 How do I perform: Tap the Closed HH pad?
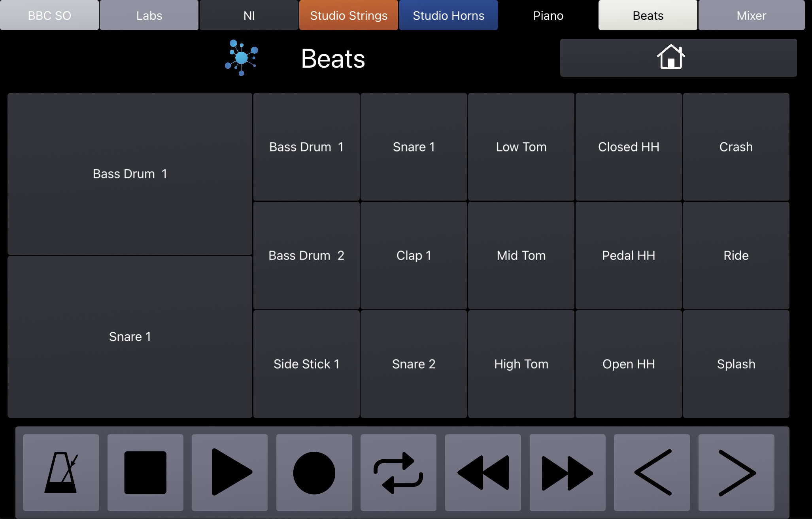629,147
